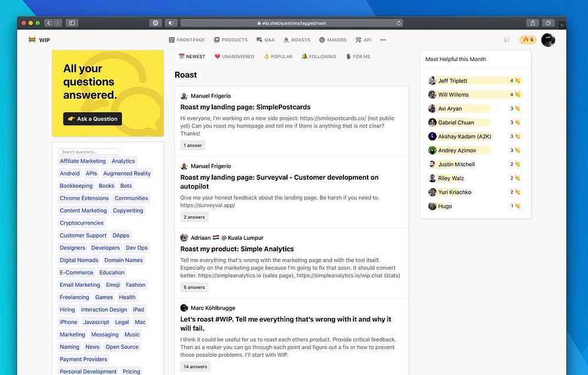Open the Let's roast #WIP question
The image size is (588, 375).
[x=286, y=324]
